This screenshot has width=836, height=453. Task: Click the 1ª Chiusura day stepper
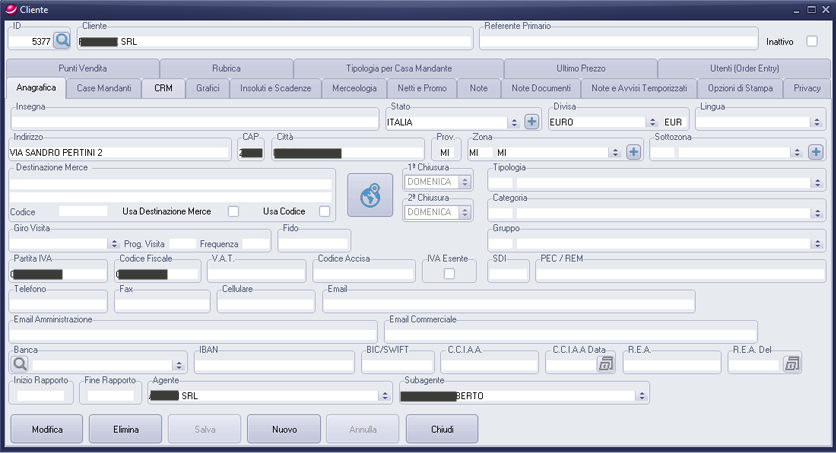(x=464, y=182)
